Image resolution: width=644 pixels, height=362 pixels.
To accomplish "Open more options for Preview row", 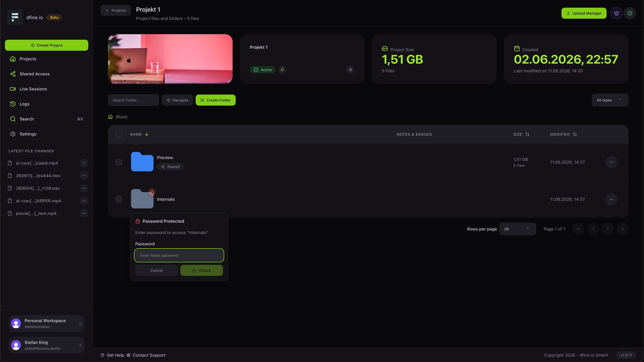I will tap(611, 162).
